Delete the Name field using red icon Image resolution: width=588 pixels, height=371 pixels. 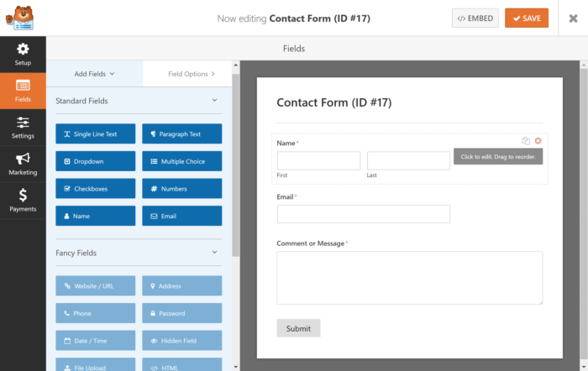tap(538, 141)
